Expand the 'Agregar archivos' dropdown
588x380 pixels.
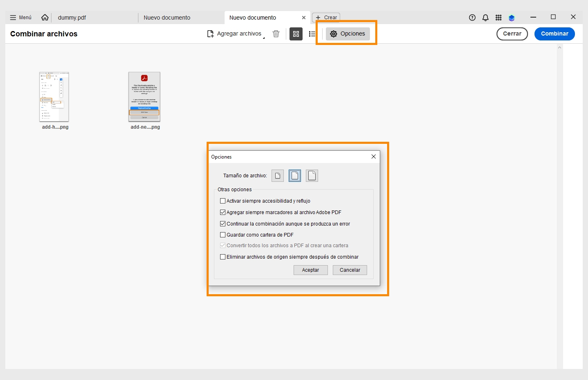pos(263,37)
